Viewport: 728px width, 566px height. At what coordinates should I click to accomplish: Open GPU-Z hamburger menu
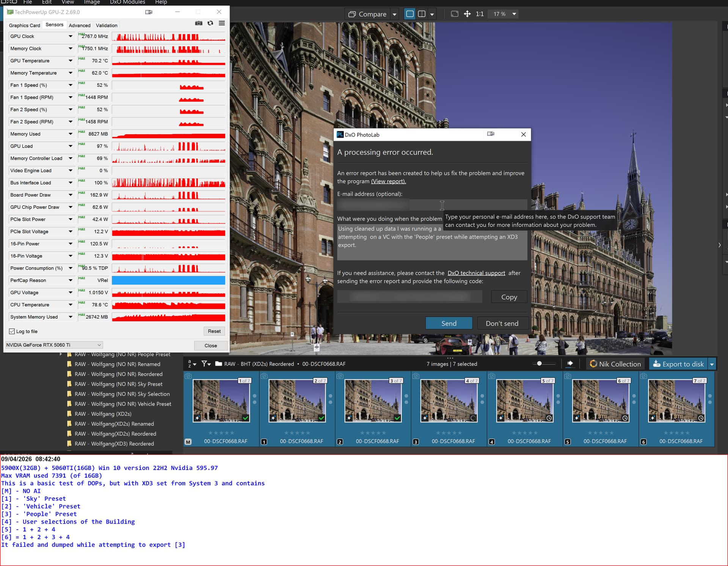(x=222, y=24)
